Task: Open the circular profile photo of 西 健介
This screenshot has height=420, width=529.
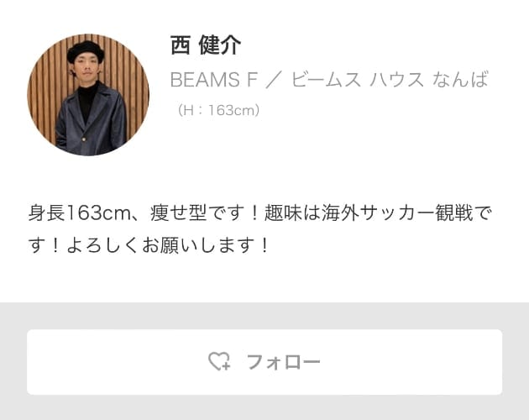Action: (88, 95)
